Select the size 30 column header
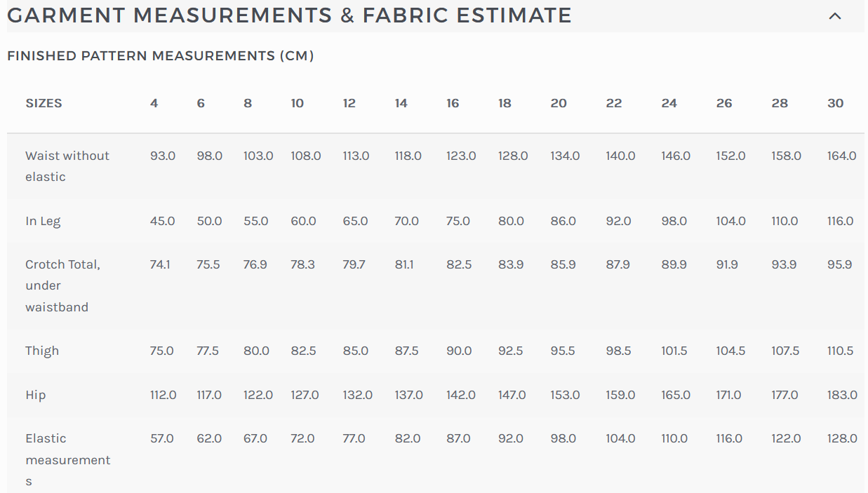Screen dimensions: 868x493 coord(835,102)
